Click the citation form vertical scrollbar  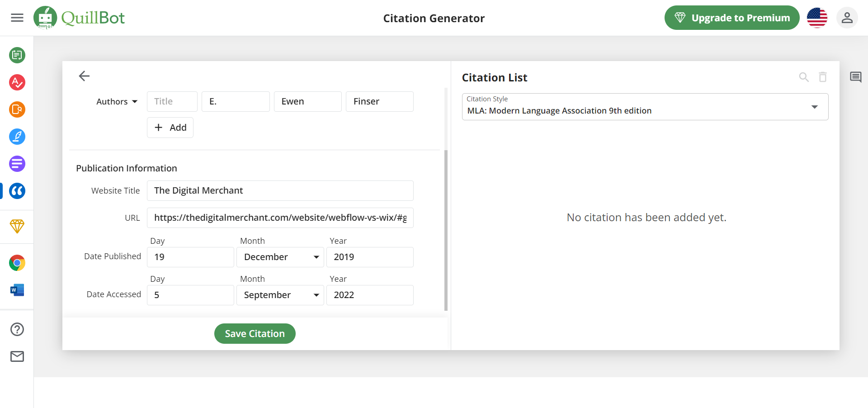click(x=446, y=231)
